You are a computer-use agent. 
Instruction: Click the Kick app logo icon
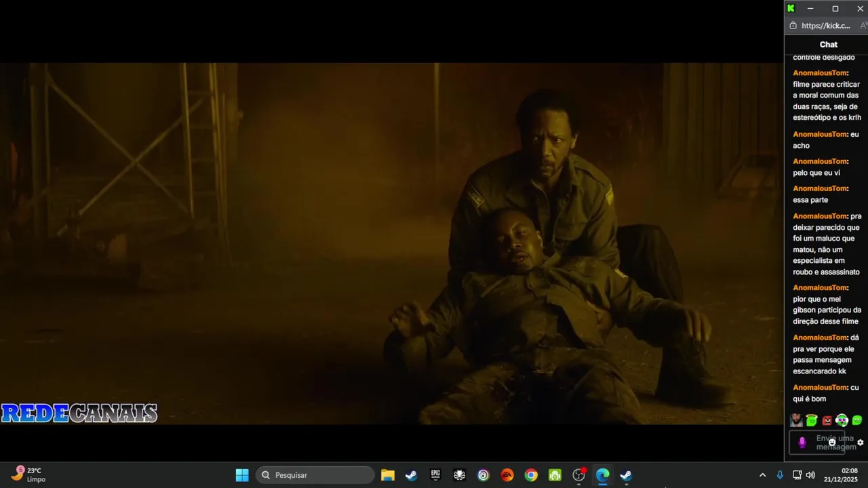tap(791, 8)
